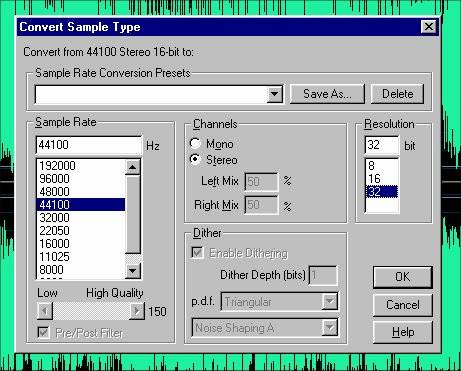Click the quality slider left arrow
Image resolution: width=461 pixels, height=371 pixels.
tap(45, 311)
